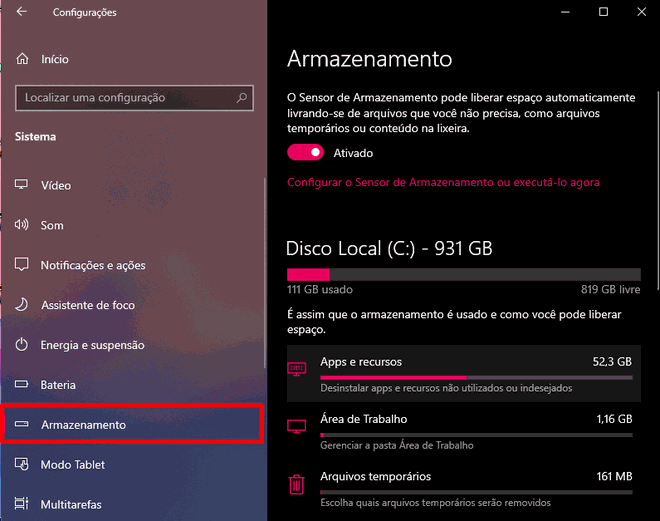
Task: Open Energia e suspensão settings
Action: [134, 345]
